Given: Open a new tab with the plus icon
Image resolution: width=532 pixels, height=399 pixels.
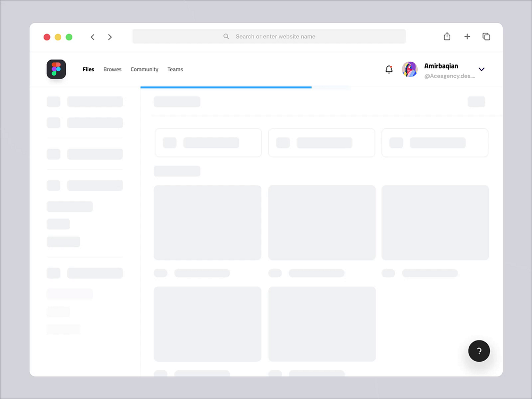Looking at the screenshot, I should (x=467, y=36).
